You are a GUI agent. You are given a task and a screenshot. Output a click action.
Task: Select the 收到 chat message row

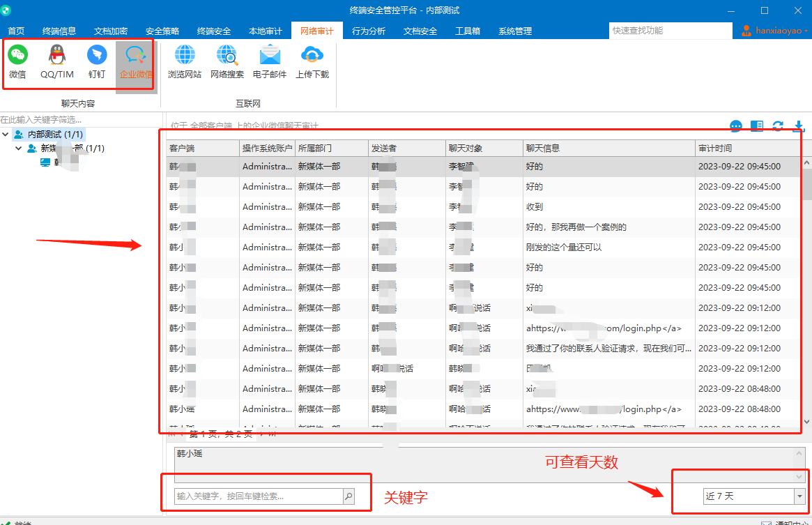click(x=484, y=207)
